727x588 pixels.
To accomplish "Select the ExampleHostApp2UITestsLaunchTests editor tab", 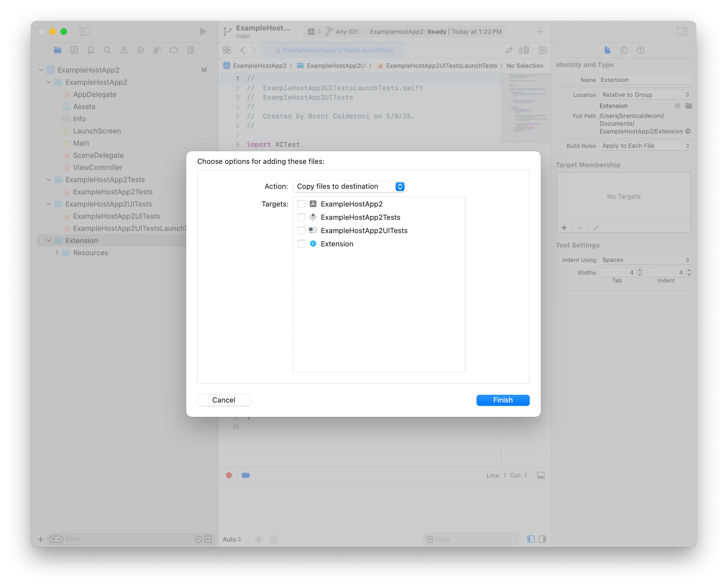I will pyautogui.click(x=334, y=50).
